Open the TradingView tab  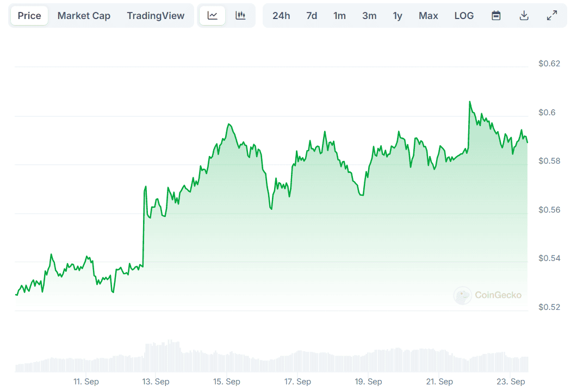click(156, 16)
